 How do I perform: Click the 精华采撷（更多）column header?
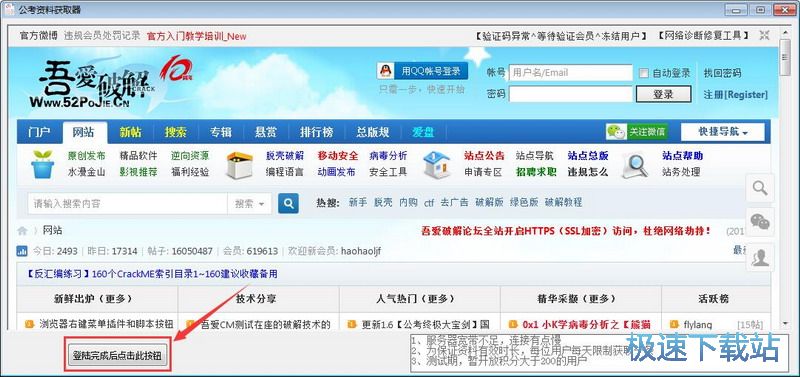click(x=581, y=299)
